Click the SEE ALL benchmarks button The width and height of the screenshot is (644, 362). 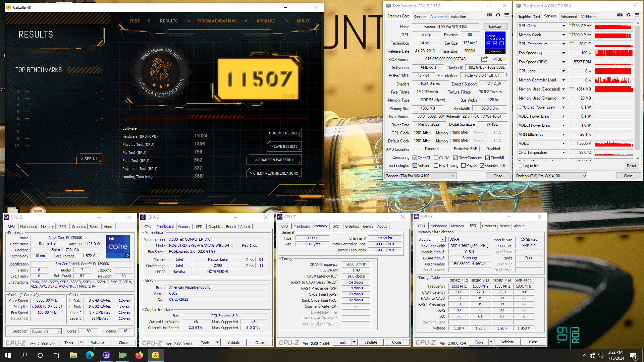point(90,159)
